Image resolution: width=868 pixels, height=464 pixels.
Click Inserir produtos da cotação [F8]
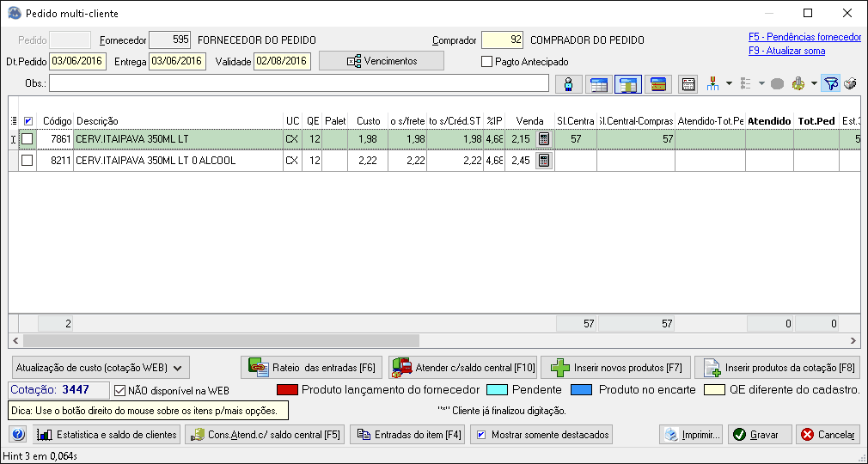click(x=777, y=367)
